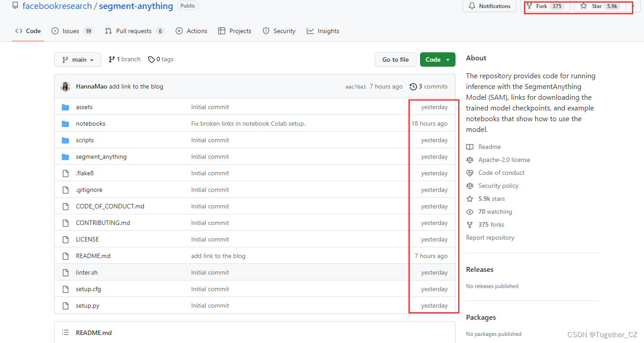Click the CODE_OF_CONDUCT.md file icon
Viewport: 644px width, 343px height.
point(65,207)
